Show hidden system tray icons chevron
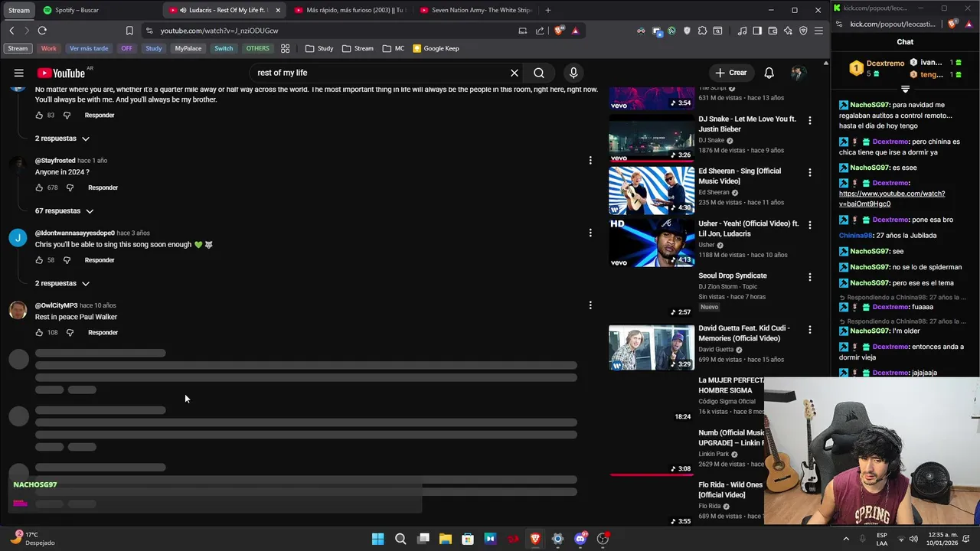The width and height of the screenshot is (980, 551). pos(846,539)
